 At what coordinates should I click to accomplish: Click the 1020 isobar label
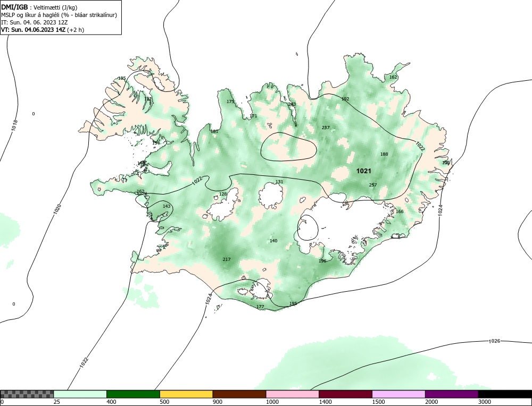57,209
